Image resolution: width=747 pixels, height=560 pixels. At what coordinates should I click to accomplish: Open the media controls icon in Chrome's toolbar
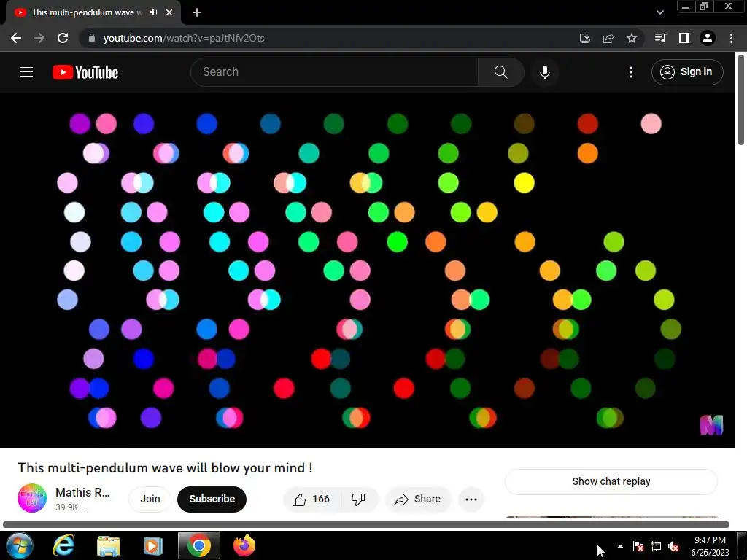(x=660, y=38)
